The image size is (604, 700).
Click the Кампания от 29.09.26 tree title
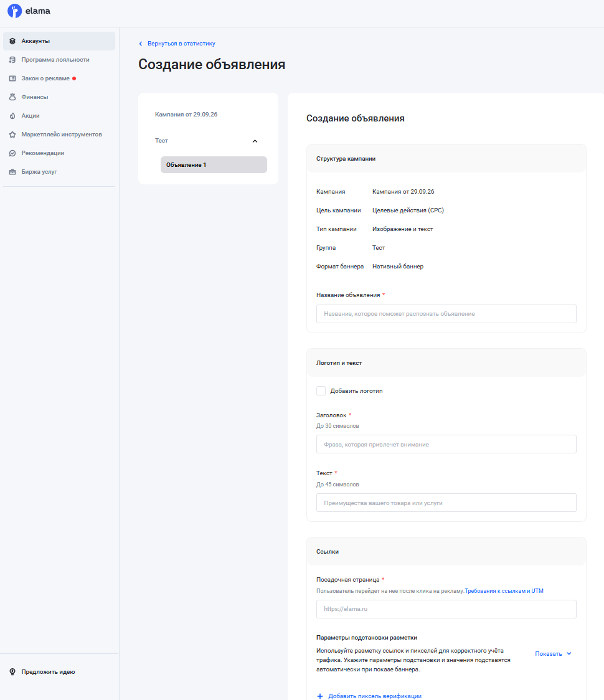(x=186, y=115)
